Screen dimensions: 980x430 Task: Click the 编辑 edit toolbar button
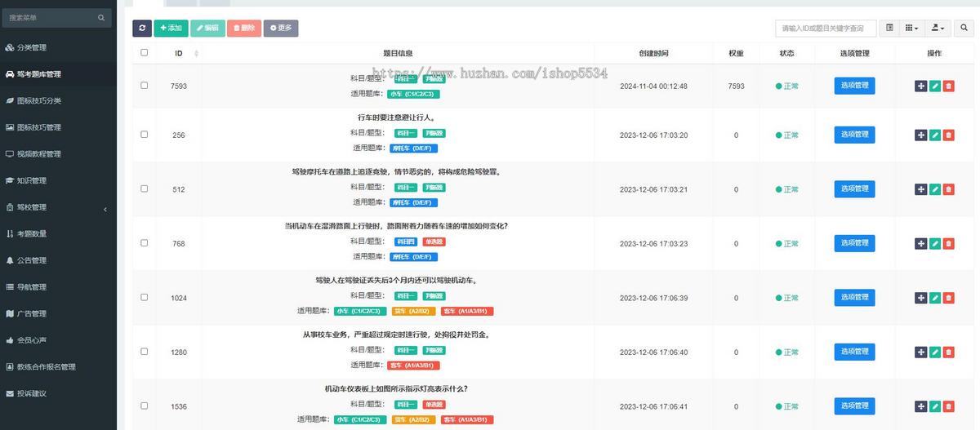point(207,28)
